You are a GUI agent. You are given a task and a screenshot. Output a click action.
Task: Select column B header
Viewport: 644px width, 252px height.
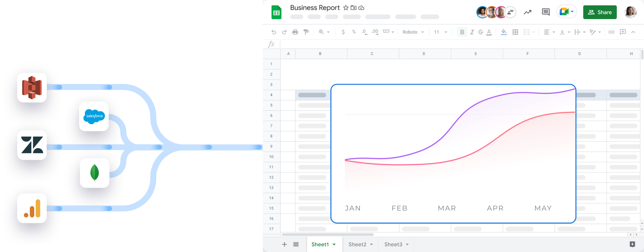pyautogui.click(x=321, y=54)
